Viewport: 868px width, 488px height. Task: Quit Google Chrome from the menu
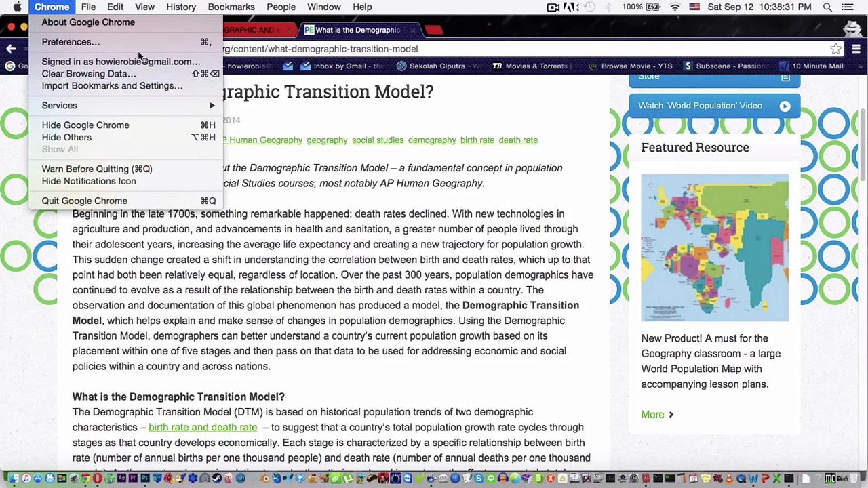pos(126,201)
